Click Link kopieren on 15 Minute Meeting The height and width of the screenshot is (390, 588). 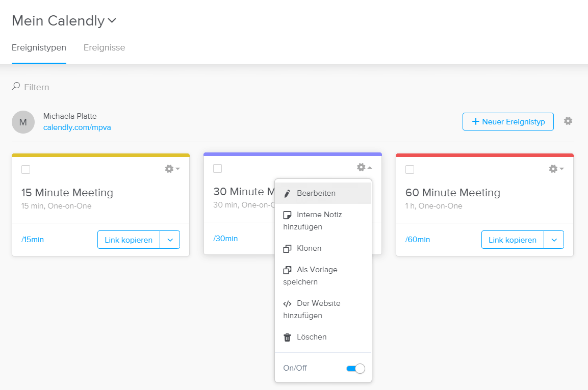point(129,240)
